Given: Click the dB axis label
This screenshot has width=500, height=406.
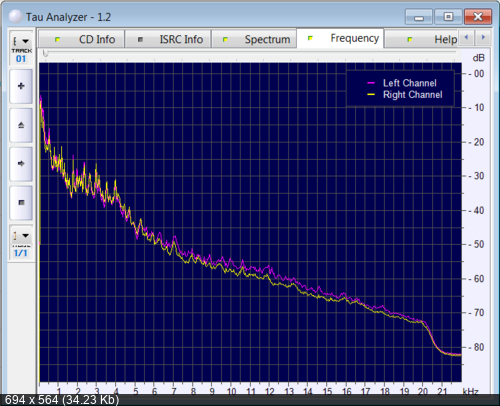Looking at the screenshot, I should coord(478,58).
